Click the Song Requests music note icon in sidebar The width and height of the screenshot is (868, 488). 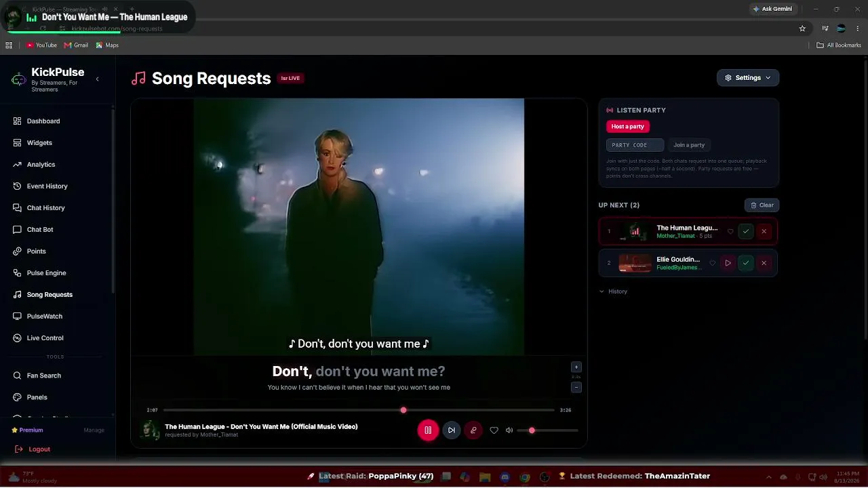(18, 295)
